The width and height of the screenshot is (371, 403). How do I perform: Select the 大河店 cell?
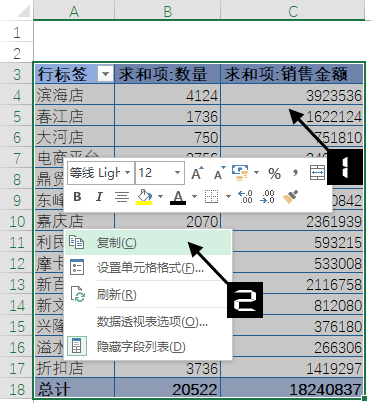click(x=74, y=137)
